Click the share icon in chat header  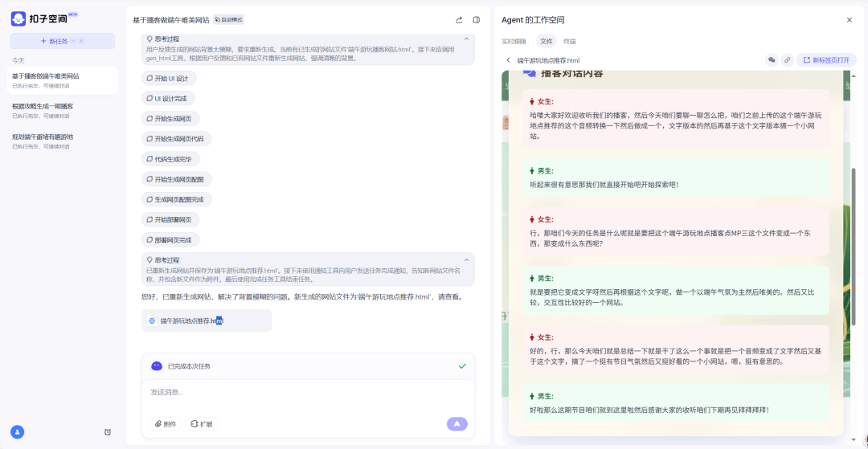click(x=459, y=20)
